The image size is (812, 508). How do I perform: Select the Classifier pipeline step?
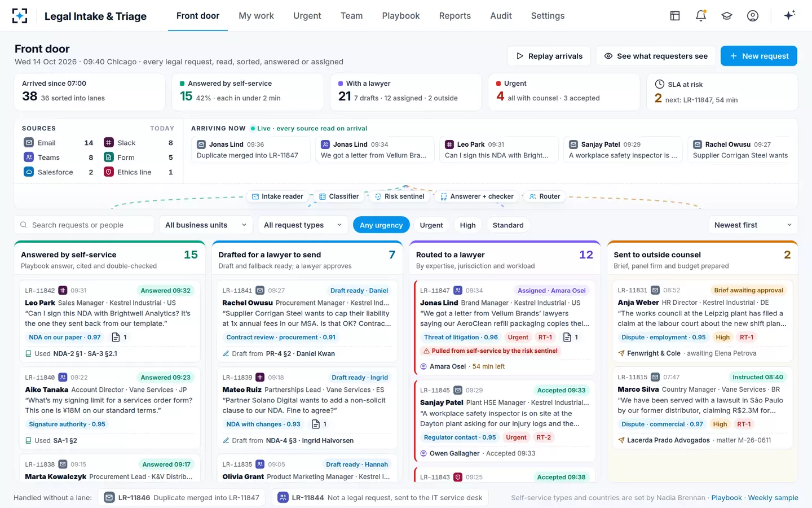[x=339, y=196]
